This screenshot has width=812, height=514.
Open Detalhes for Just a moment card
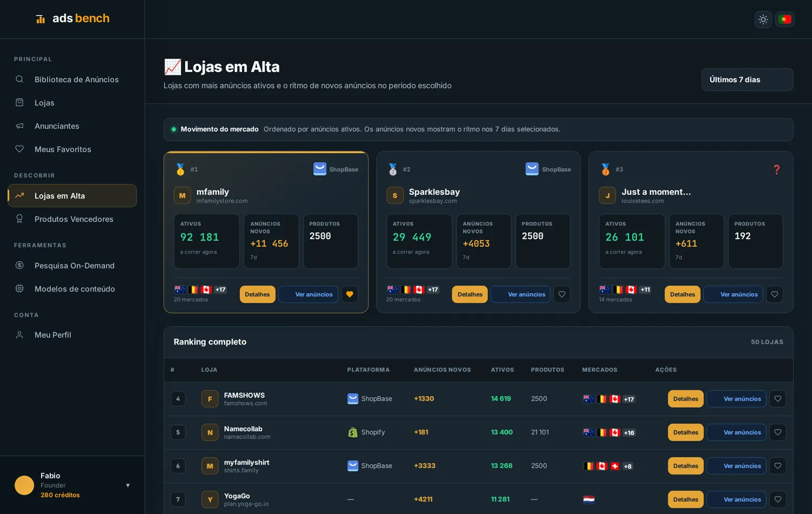(x=683, y=294)
